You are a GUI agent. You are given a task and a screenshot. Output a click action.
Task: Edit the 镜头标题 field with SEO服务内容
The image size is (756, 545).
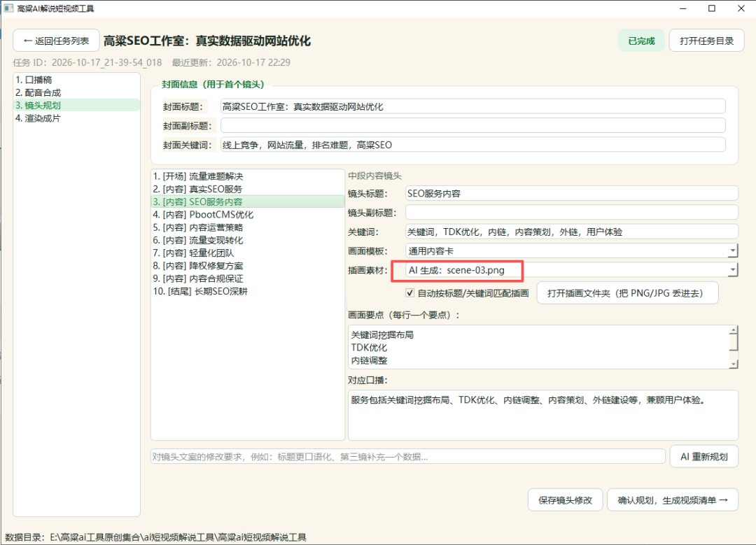[572, 193]
